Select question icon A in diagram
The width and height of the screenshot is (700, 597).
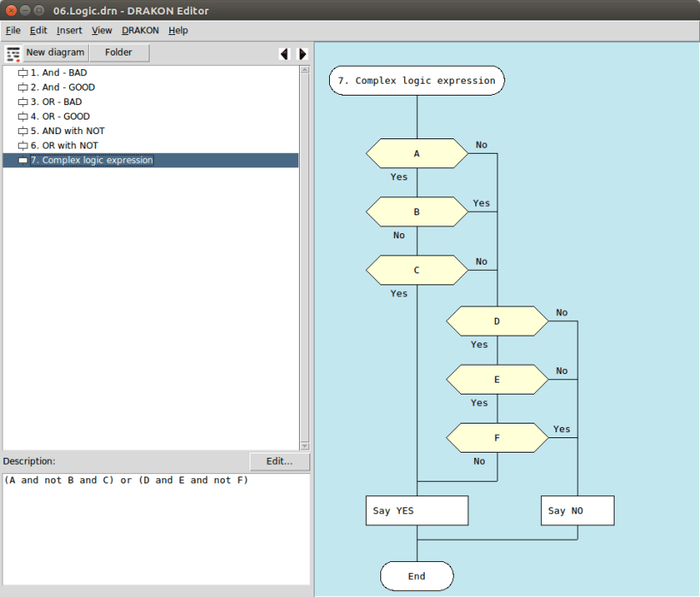pos(417,154)
